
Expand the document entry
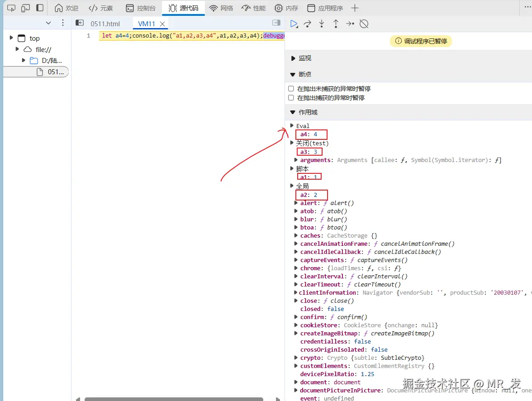point(296,382)
